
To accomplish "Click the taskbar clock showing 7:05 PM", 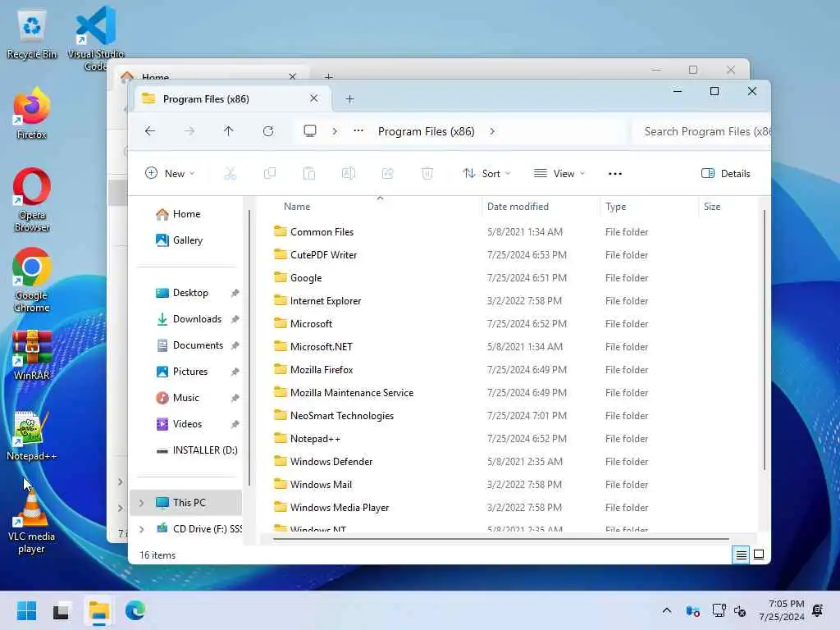I will pyautogui.click(x=782, y=610).
